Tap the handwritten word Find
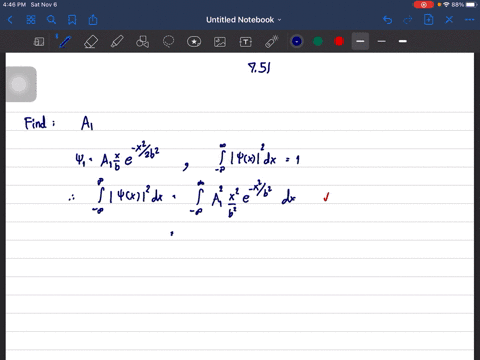Screen dimensions: 480x360 point(35,123)
